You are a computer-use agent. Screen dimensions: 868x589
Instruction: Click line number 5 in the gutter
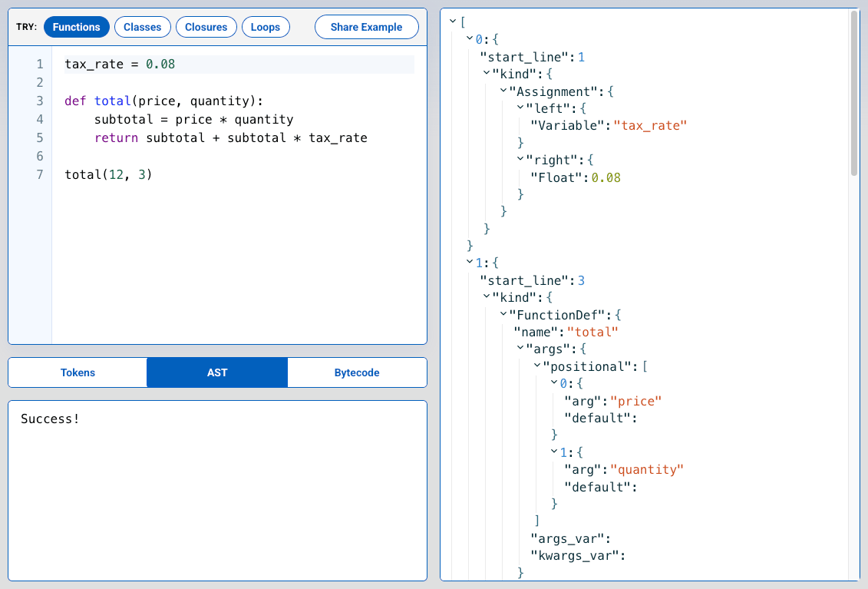[x=40, y=138]
